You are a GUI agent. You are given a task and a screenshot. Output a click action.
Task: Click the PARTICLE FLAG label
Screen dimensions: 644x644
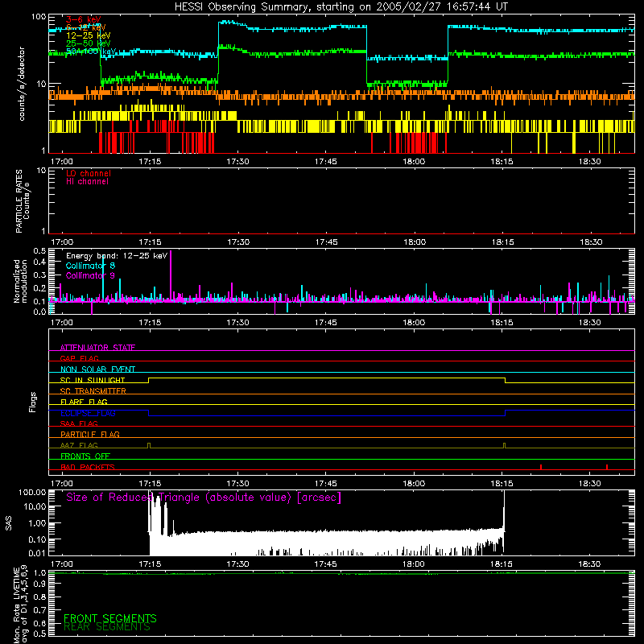[90, 434]
